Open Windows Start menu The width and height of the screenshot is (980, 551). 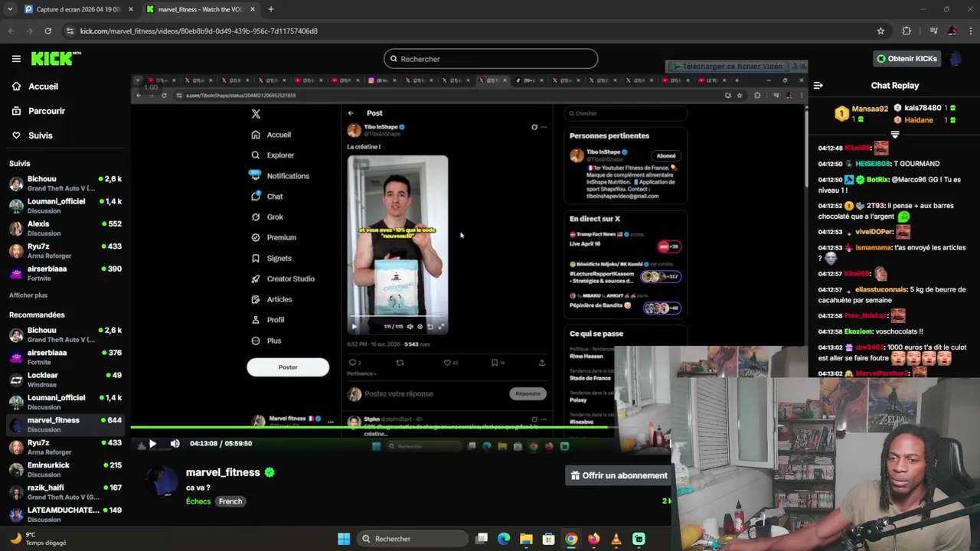(x=344, y=539)
